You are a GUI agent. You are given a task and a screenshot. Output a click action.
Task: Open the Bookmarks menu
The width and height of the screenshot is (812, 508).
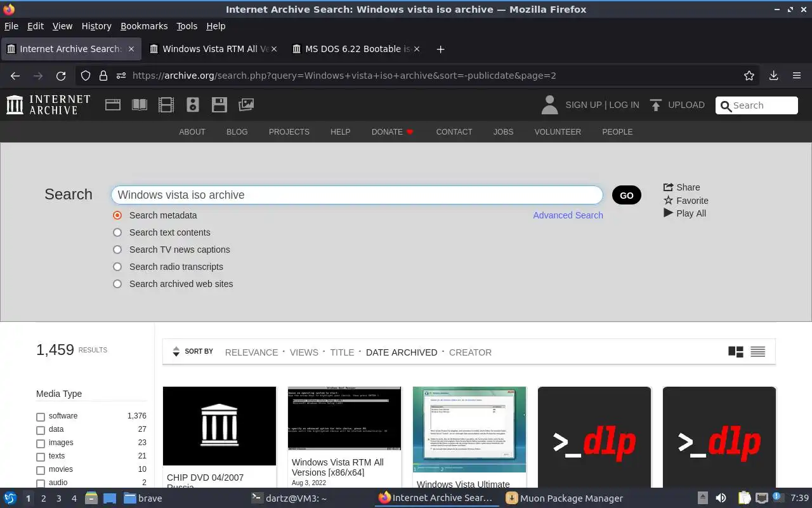144,26
